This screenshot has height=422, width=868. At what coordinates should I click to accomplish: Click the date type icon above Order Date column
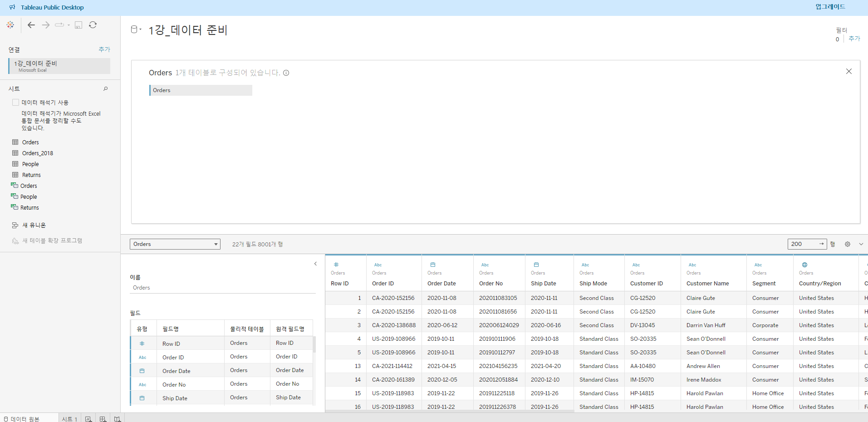433,265
